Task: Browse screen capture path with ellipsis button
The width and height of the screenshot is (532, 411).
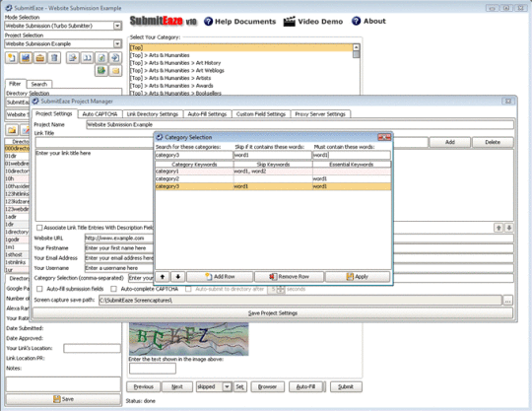Action: [x=507, y=301]
